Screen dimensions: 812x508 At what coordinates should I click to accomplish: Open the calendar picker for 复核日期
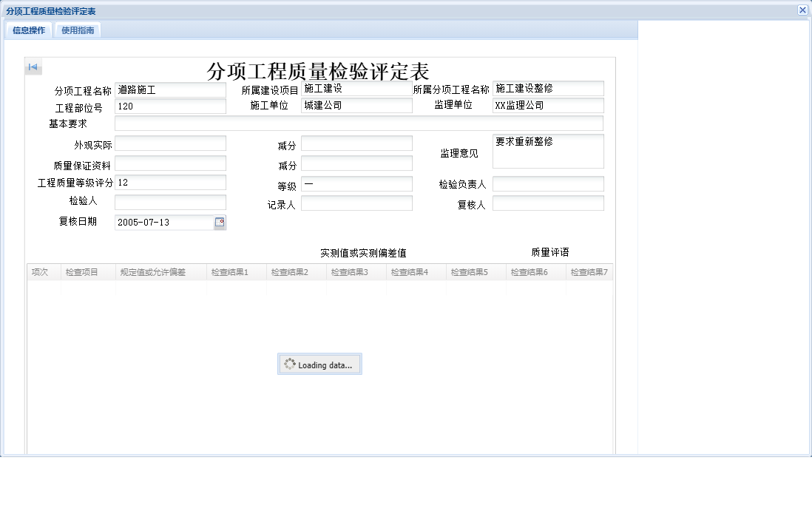coord(220,222)
